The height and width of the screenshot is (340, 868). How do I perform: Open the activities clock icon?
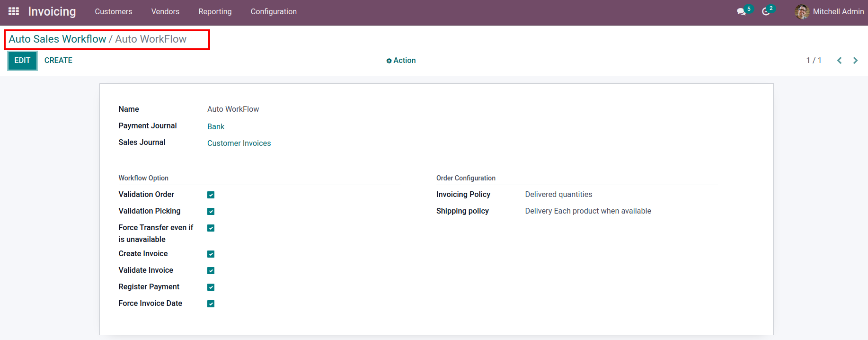click(766, 12)
